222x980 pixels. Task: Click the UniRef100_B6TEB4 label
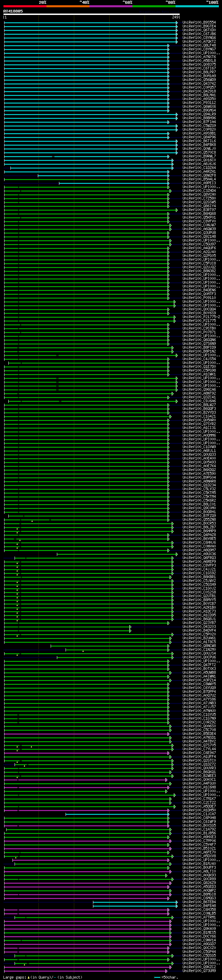[x=199, y=902]
